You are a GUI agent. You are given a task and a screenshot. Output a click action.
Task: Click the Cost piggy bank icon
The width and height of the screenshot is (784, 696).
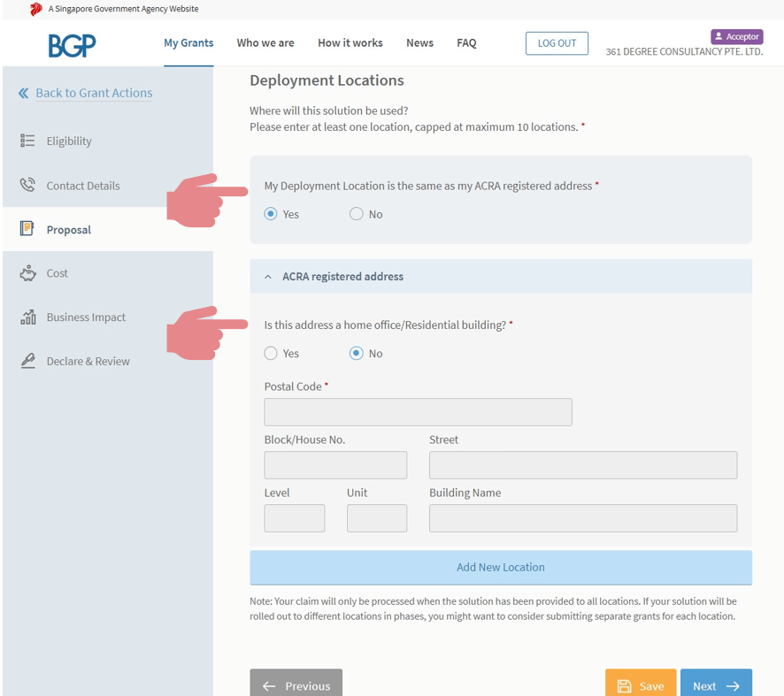tap(27, 273)
